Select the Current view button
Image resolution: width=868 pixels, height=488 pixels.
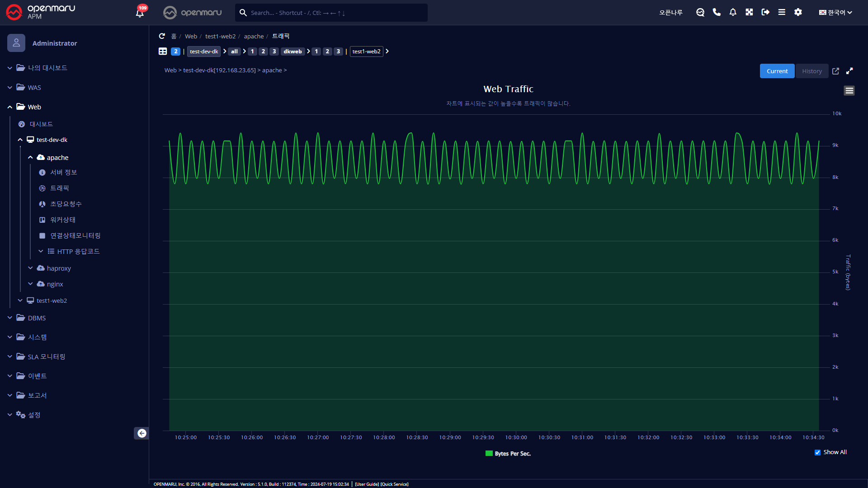[777, 71]
